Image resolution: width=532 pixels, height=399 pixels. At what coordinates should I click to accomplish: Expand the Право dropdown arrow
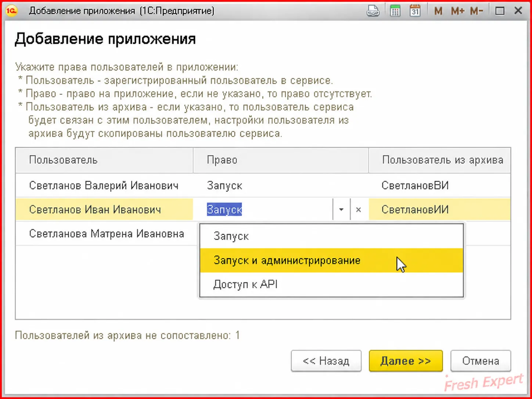[341, 209]
